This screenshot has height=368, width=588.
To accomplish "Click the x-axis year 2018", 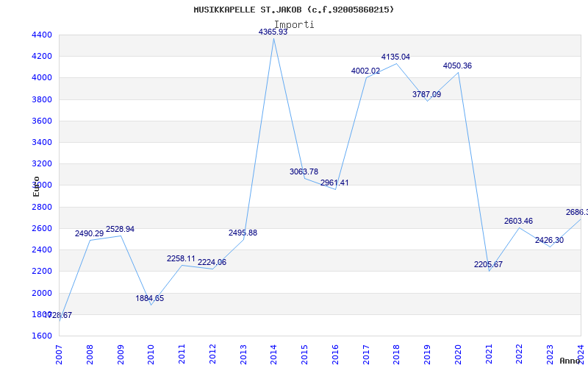I will [x=397, y=355].
